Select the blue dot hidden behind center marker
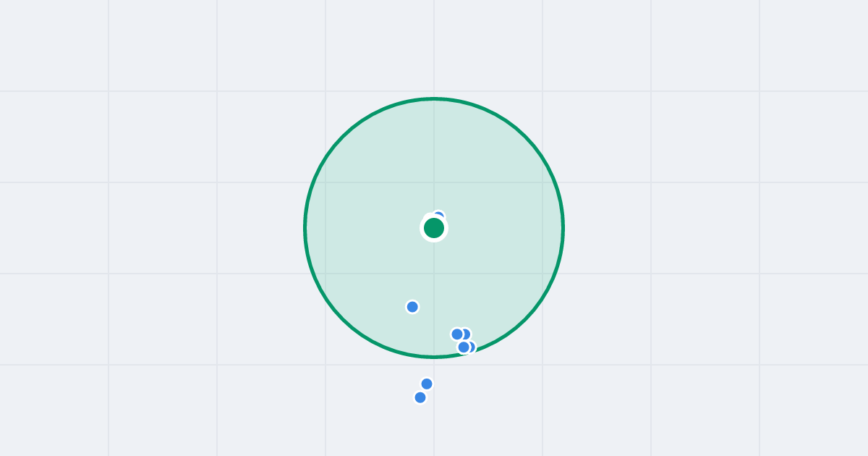868x456 pixels. (438, 216)
